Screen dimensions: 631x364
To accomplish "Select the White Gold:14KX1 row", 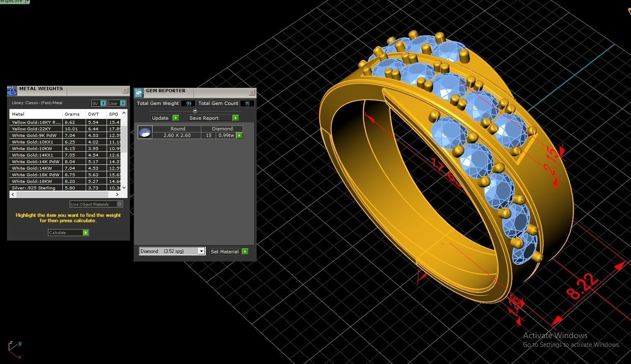I will click(x=66, y=155).
